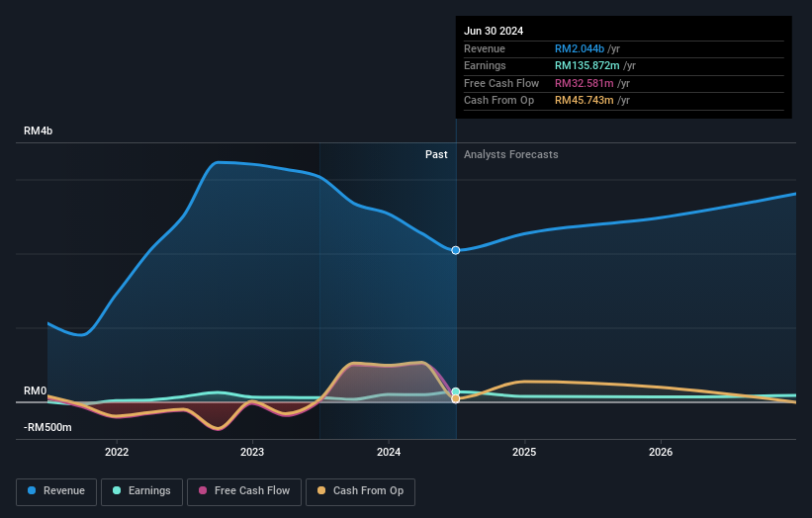Screen dimensions: 812x518
Task: Click the 2025 x-axis label
Action: tap(524, 453)
